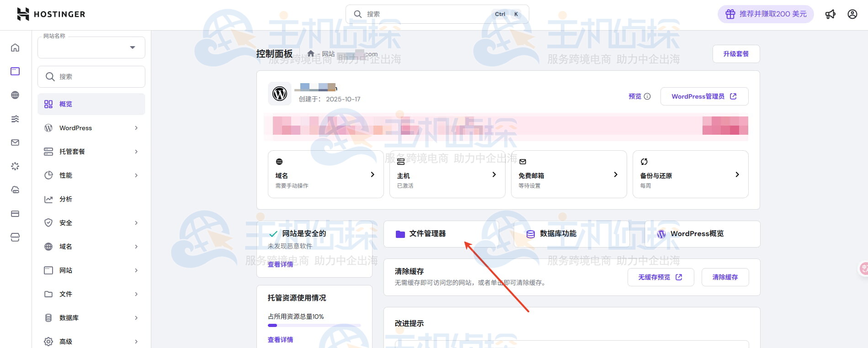This screenshot has height=348, width=868.
Task: Expand the WordPress sidebar section
Action: coord(91,128)
